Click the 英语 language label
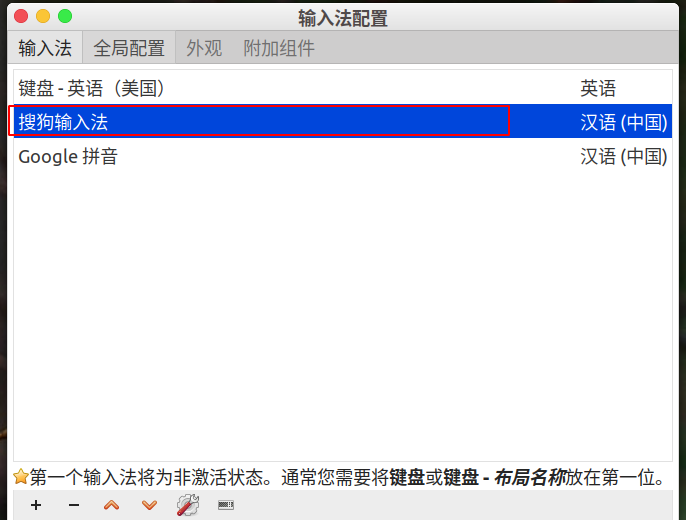The height and width of the screenshot is (520, 686). [598, 88]
